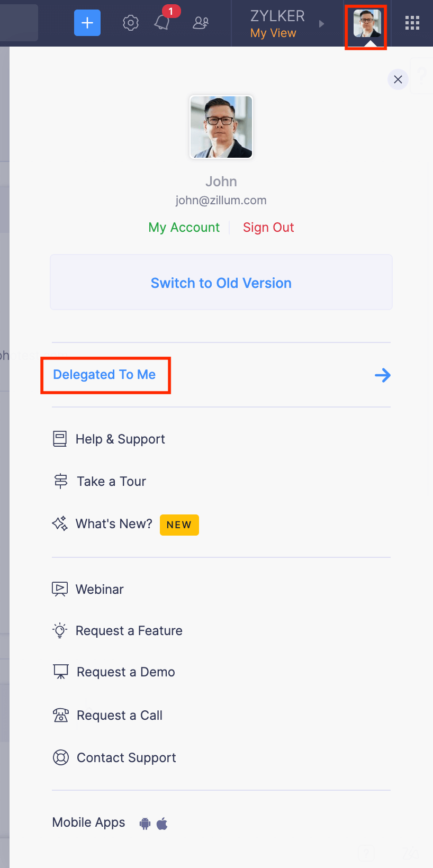Open the users icon in the top bar
433x868 pixels.
click(200, 23)
